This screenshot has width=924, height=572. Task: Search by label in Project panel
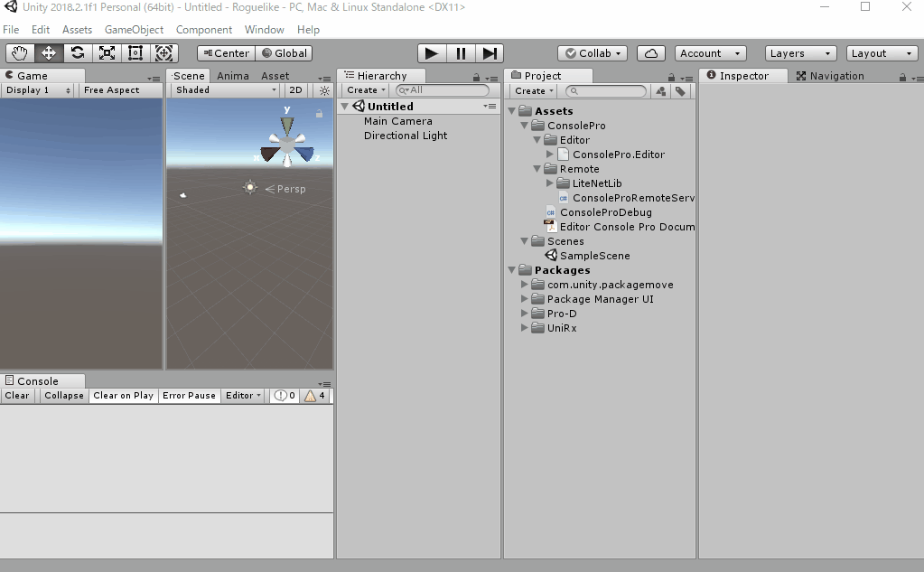pos(680,91)
